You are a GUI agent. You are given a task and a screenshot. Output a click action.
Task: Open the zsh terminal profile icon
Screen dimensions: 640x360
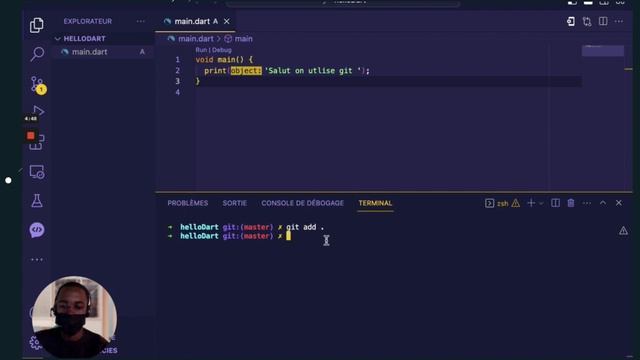pos(489,203)
